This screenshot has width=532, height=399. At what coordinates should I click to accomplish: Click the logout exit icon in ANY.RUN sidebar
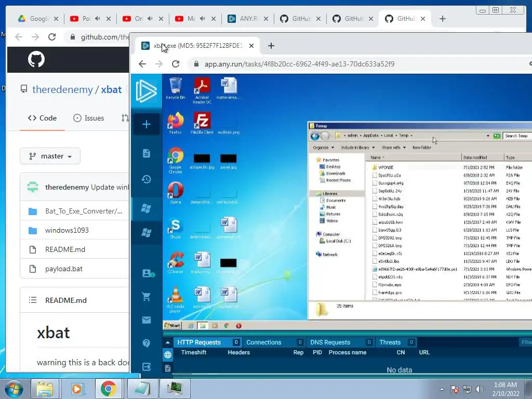pyautogui.click(x=146, y=367)
